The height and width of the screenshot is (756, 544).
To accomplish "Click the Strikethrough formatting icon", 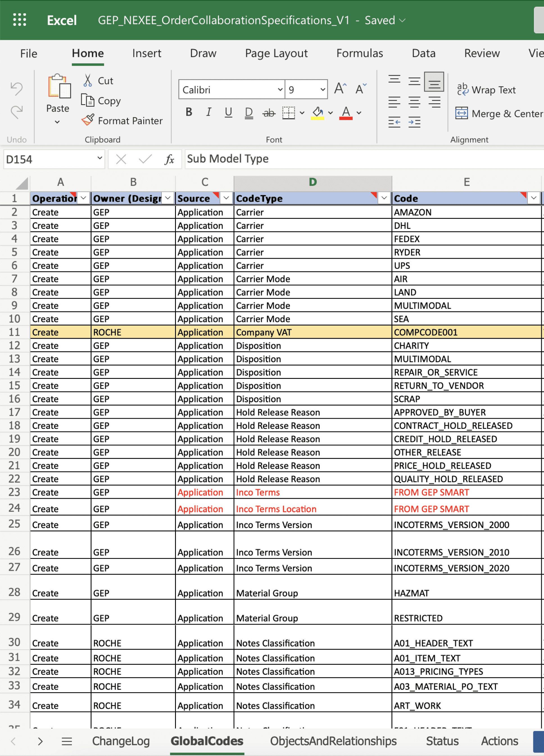I will 269,113.
